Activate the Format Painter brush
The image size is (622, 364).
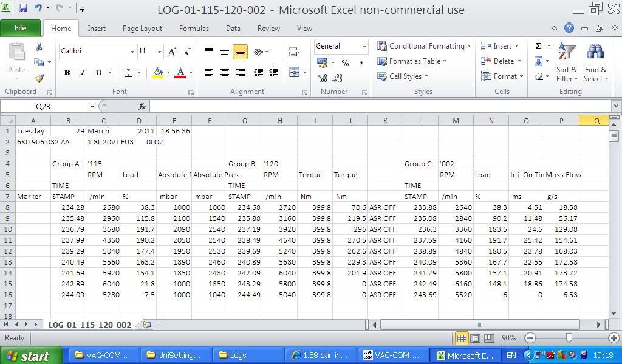39,78
